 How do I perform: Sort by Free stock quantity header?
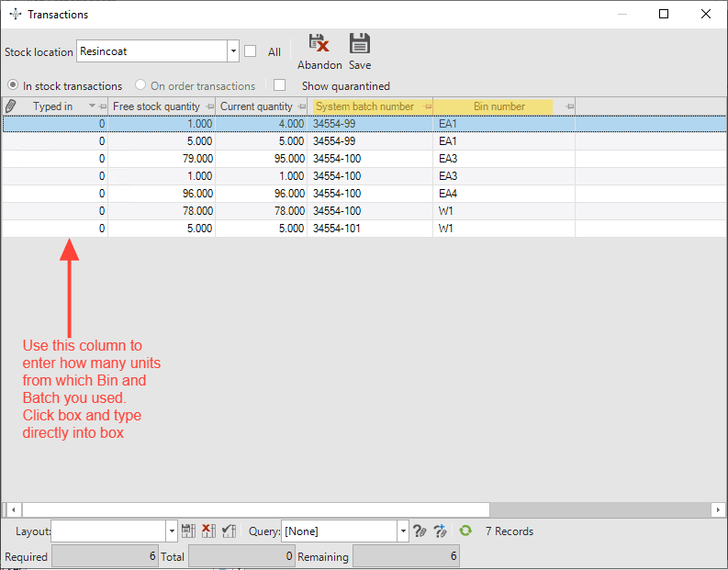156,106
